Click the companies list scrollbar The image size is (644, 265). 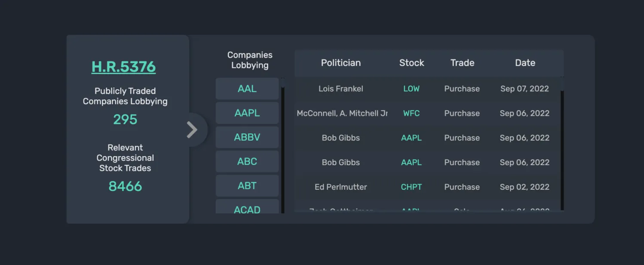coord(283,145)
